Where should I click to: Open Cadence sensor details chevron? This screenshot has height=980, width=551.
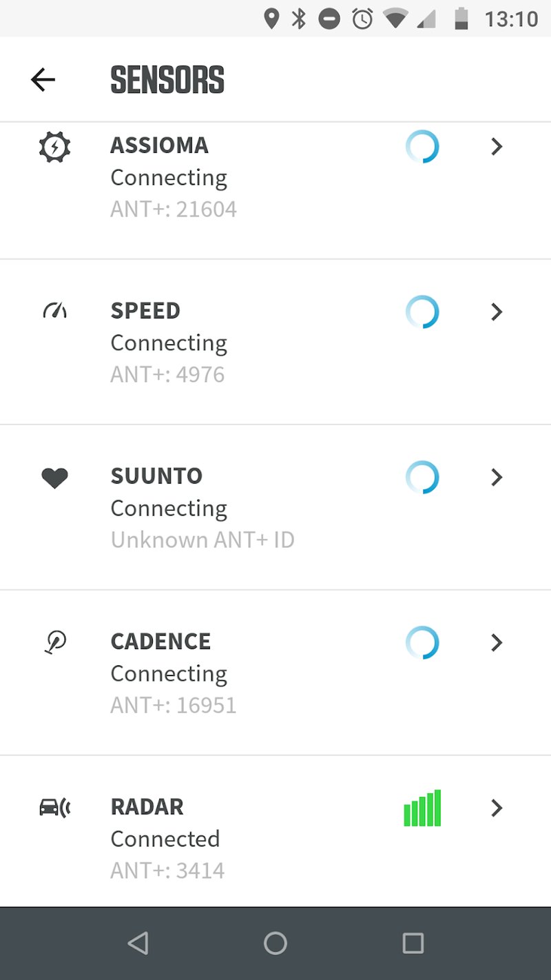pos(496,643)
